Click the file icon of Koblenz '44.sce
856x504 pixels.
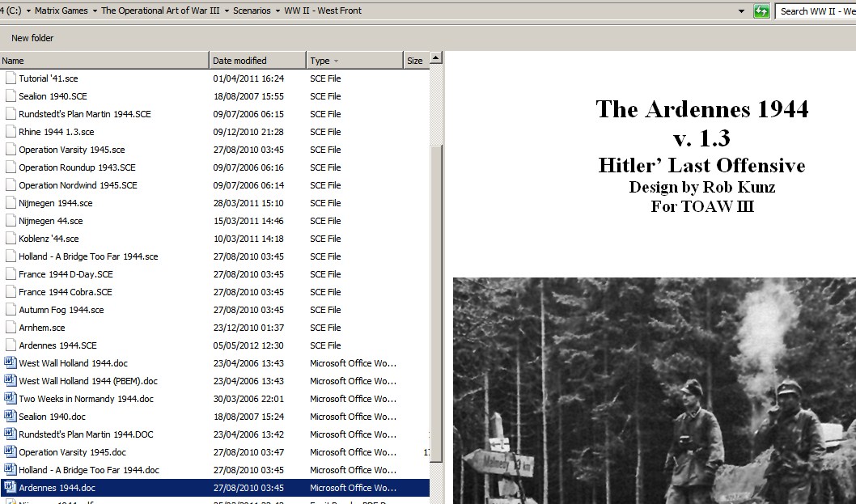[x=11, y=239]
